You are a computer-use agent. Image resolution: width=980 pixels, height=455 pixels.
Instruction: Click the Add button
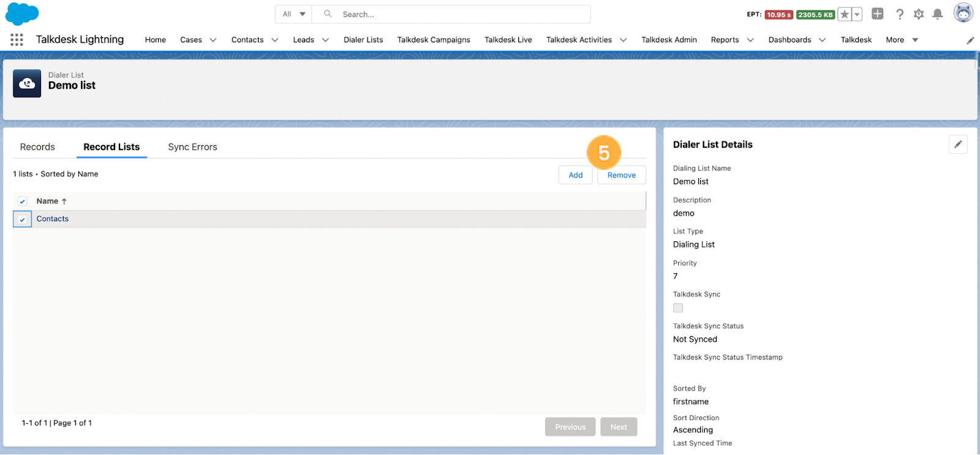click(576, 175)
